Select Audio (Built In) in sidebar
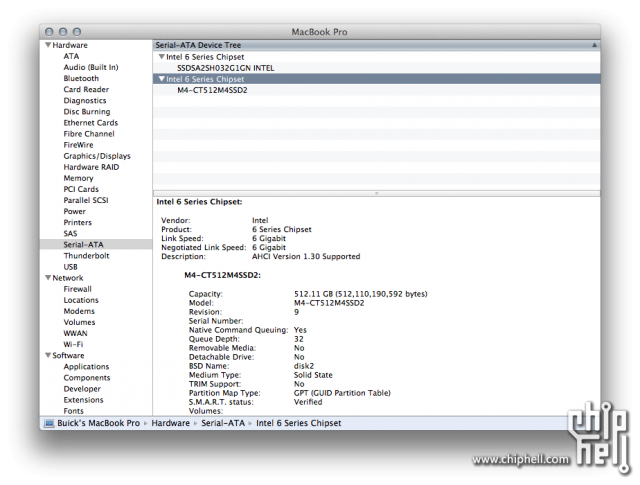640x485 pixels. (x=91, y=67)
